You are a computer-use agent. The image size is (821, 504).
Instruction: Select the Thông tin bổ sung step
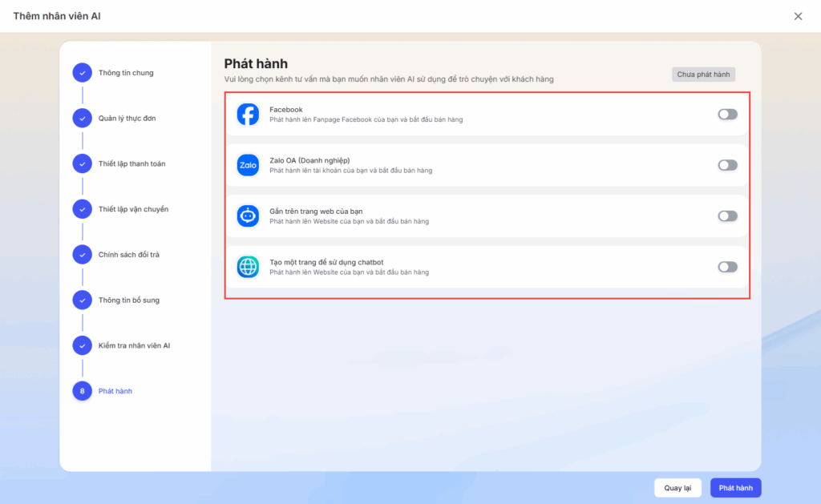[x=129, y=300]
